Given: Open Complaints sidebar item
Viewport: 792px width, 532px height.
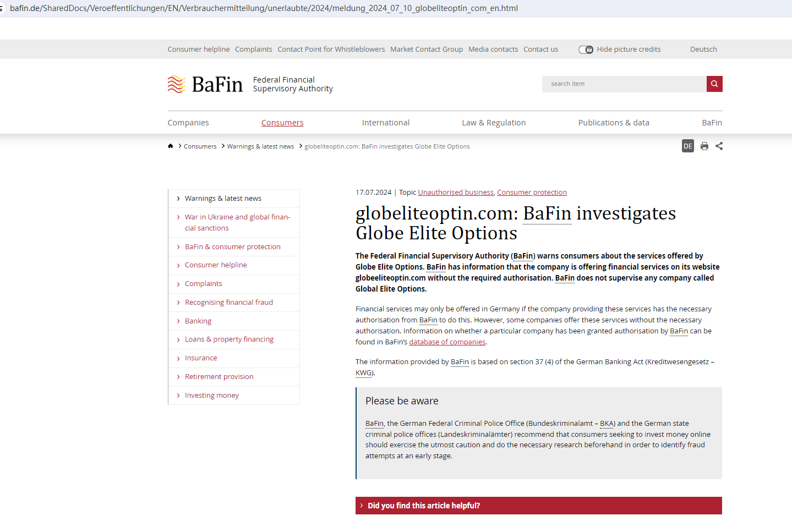Looking at the screenshot, I should (234, 284).
